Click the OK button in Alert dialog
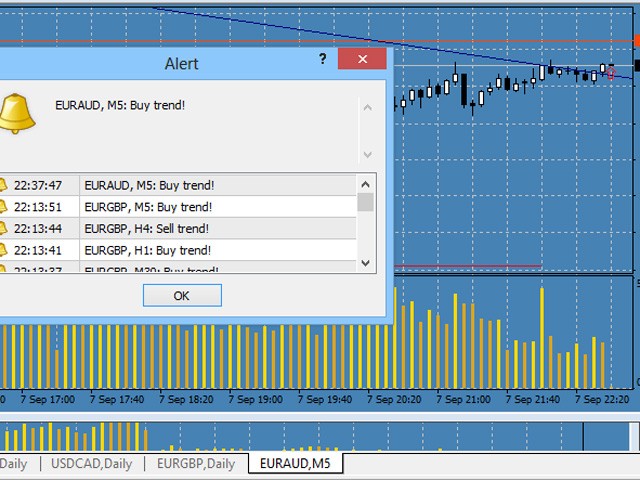This screenshot has width=640, height=480. point(182,296)
